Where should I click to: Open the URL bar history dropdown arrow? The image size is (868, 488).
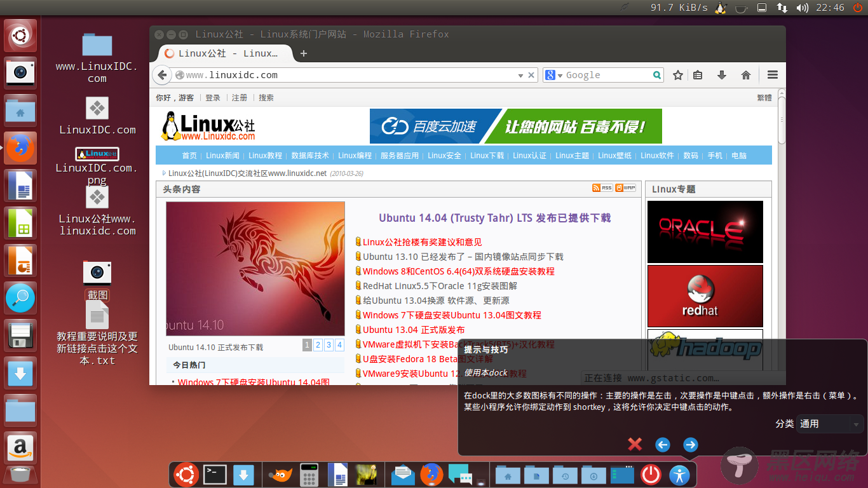click(520, 75)
